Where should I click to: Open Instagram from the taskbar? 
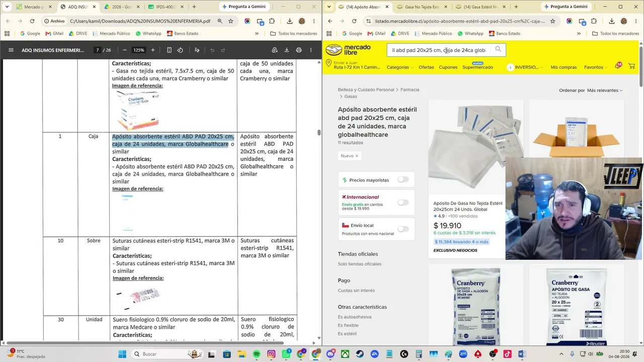(272, 354)
